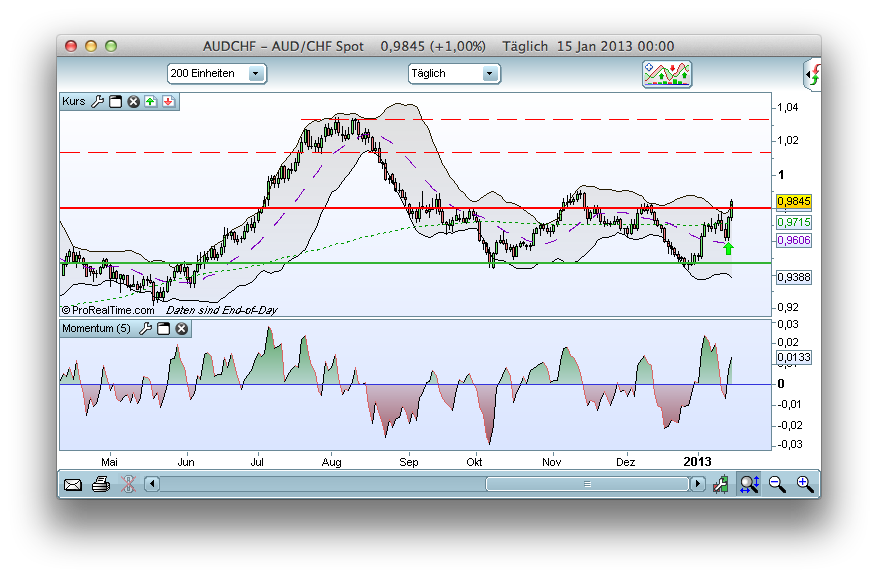Click the chart cursor tool icon
The image size is (878, 578).
click(721, 484)
